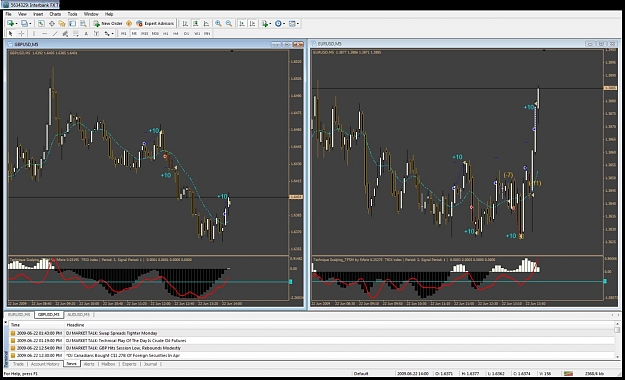The height and width of the screenshot is (380, 625).
Task: Switch to the AUDUSD,M5 chart tab
Action: click(79, 315)
